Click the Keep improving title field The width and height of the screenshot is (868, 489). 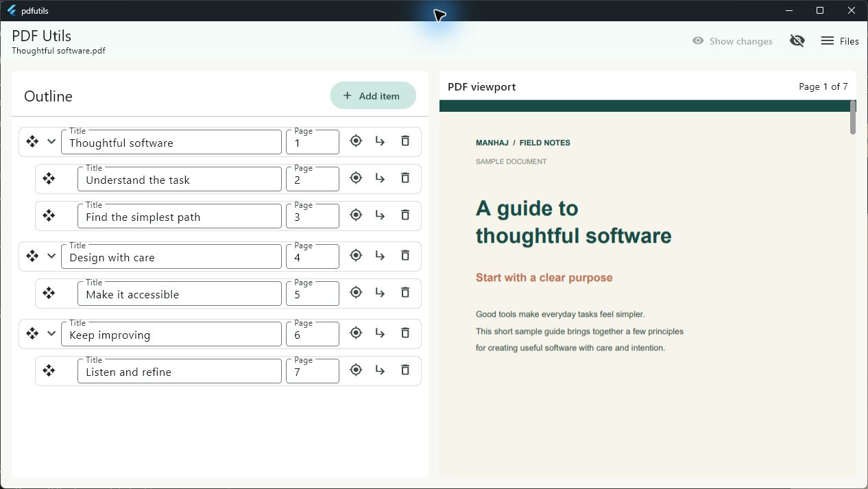click(171, 334)
